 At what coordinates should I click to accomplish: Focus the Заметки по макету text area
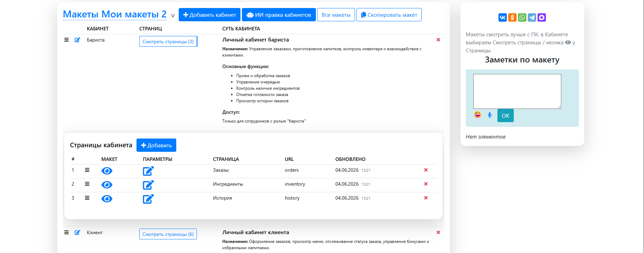click(x=517, y=91)
